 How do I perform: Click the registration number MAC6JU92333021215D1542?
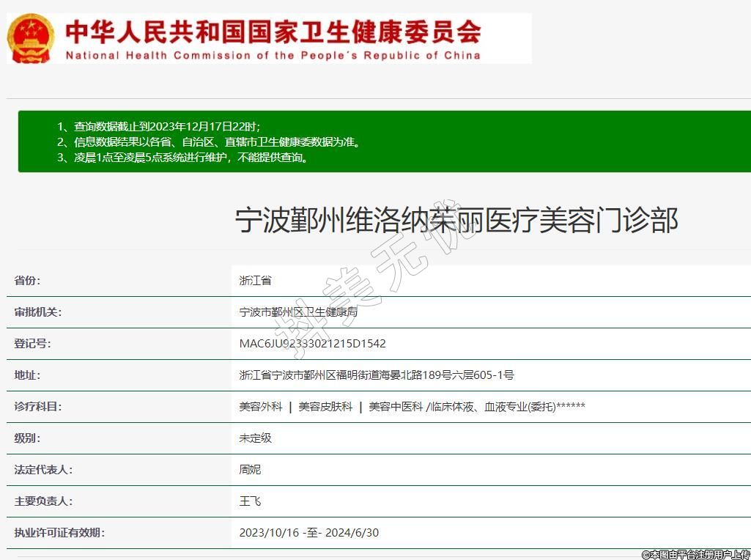[312, 344]
